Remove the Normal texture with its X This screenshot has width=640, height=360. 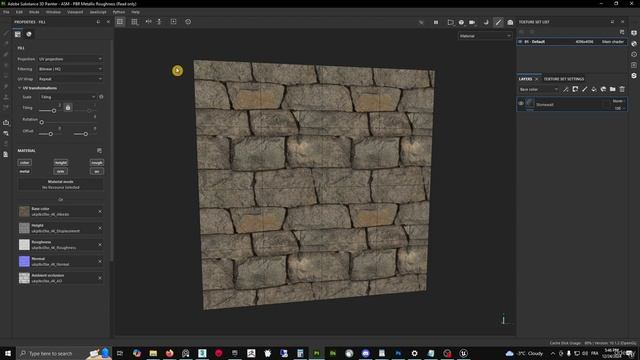tap(100, 261)
